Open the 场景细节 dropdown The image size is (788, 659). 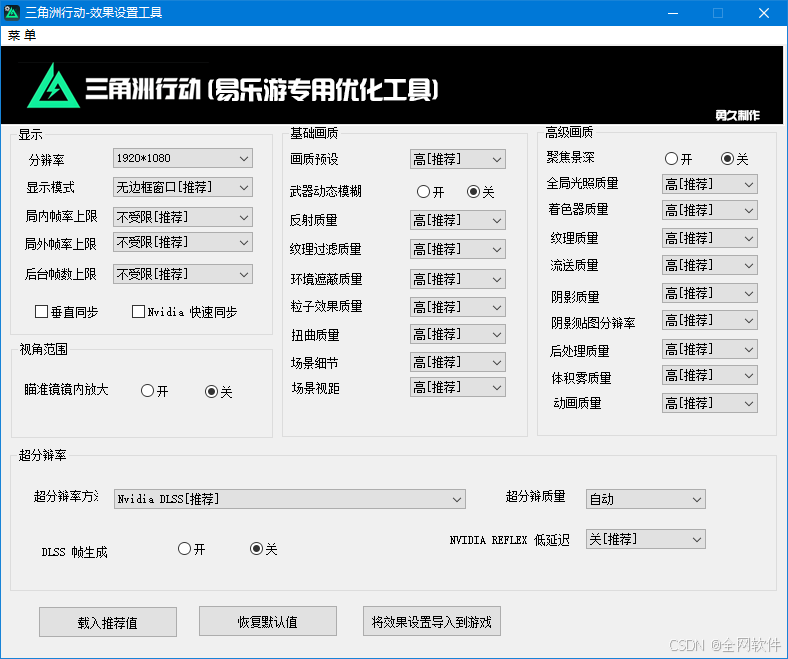click(x=458, y=362)
